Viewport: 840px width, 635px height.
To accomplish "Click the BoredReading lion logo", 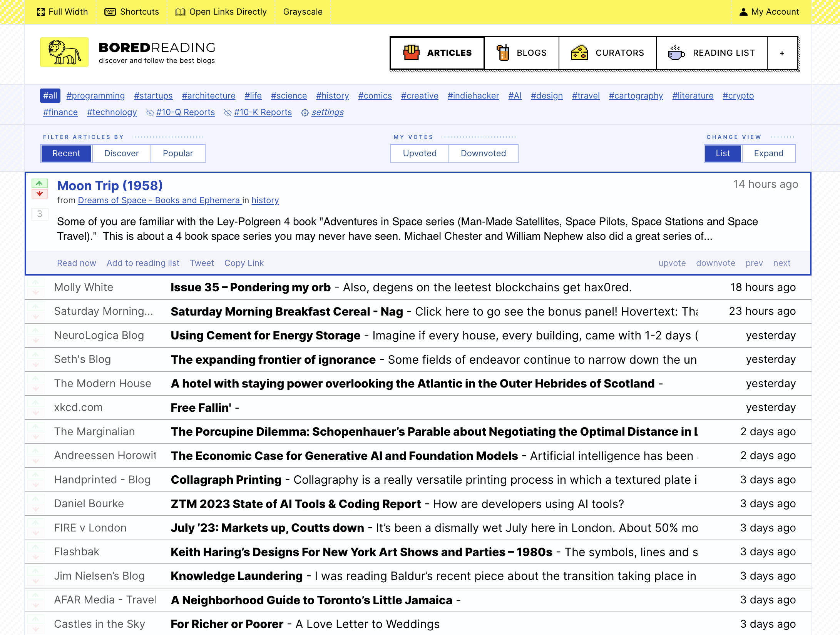I will (64, 52).
